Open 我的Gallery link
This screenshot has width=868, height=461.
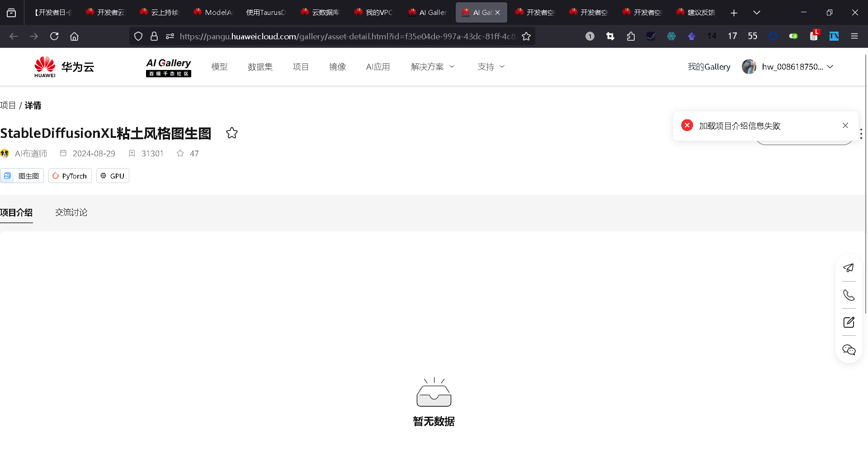[709, 67]
